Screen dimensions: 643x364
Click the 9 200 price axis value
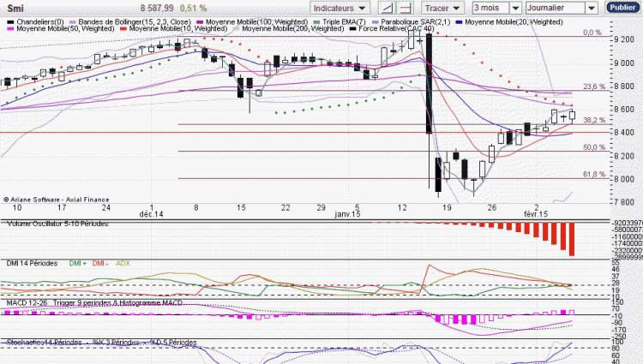624,39
